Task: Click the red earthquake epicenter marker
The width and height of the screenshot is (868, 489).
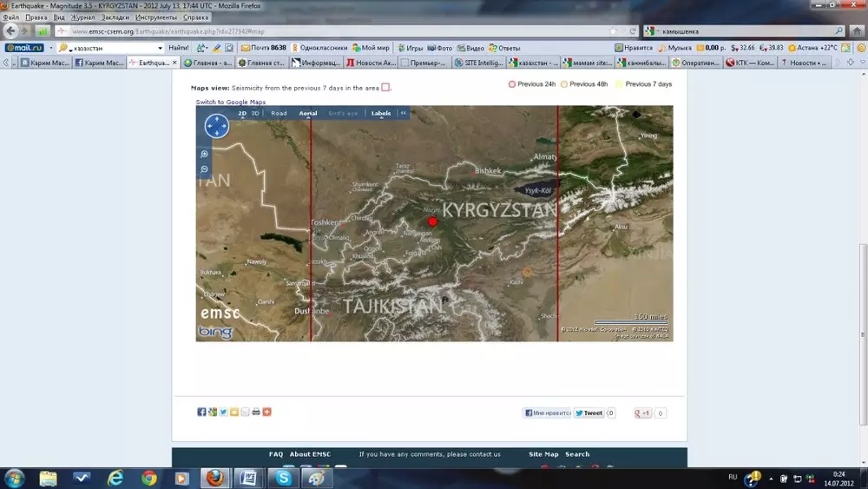Action: (x=433, y=222)
